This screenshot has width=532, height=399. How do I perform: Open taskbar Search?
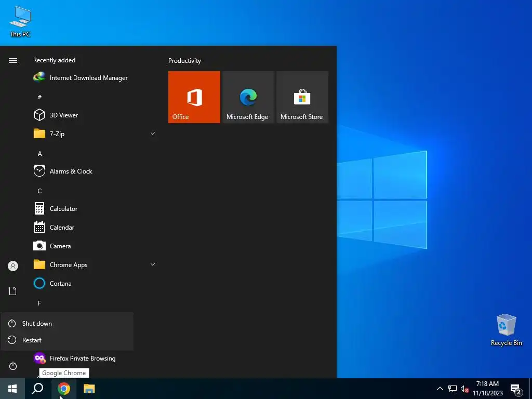(x=37, y=389)
